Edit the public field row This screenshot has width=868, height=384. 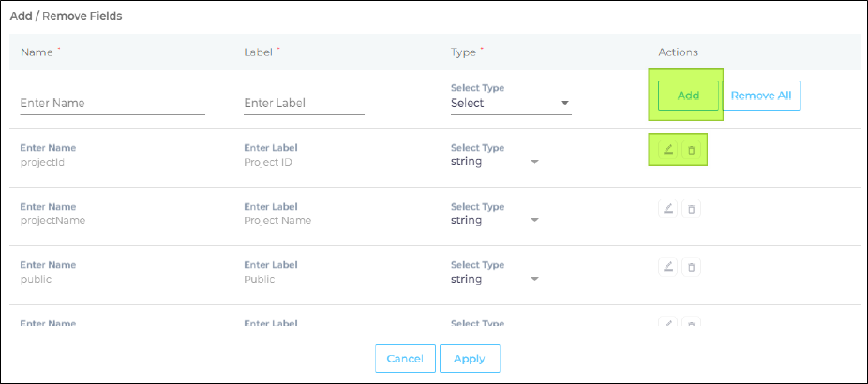[668, 268]
